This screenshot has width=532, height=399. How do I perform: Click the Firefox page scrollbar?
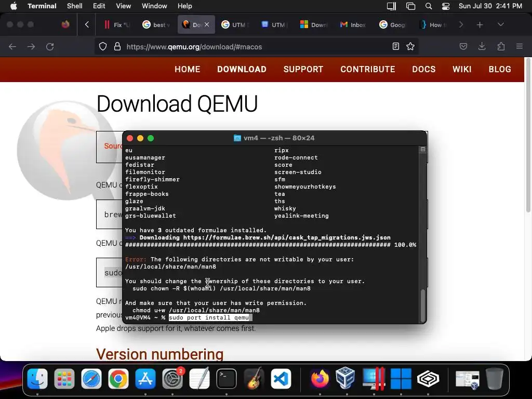(x=528, y=136)
